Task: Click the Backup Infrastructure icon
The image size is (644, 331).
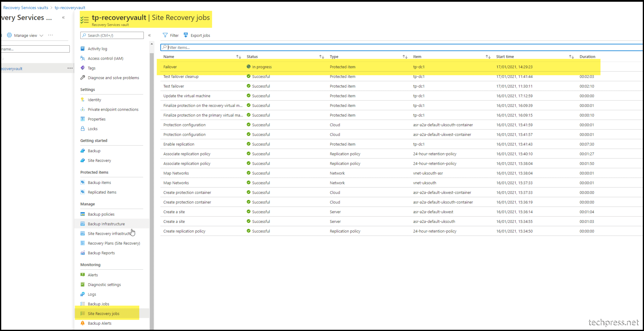Action: tap(83, 224)
